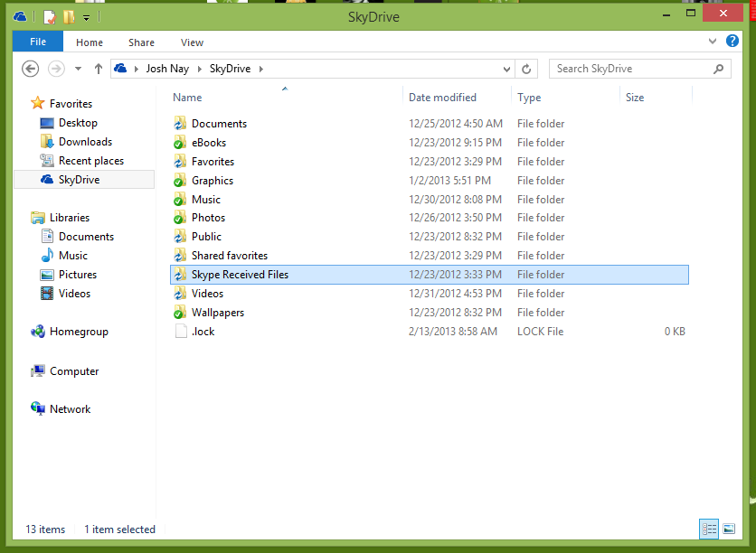
Task: Select the Favorites folder in file list
Action: tap(213, 162)
